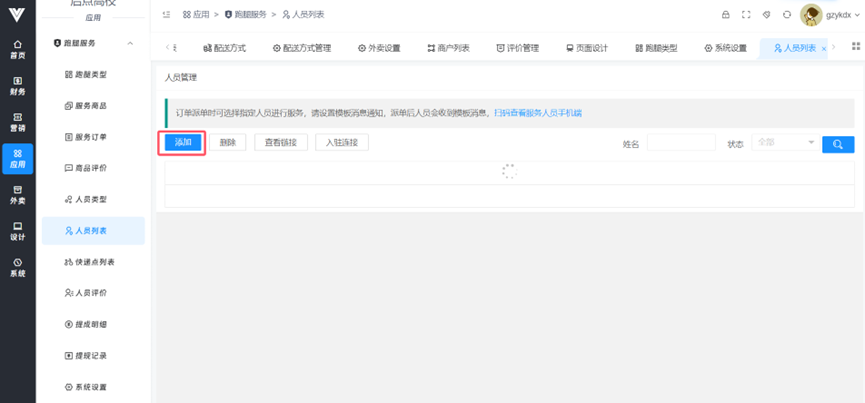The height and width of the screenshot is (403, 865).
Task: Switch to the 系统设置 tab
Action: pyautogui.click(x=725, y=48)
